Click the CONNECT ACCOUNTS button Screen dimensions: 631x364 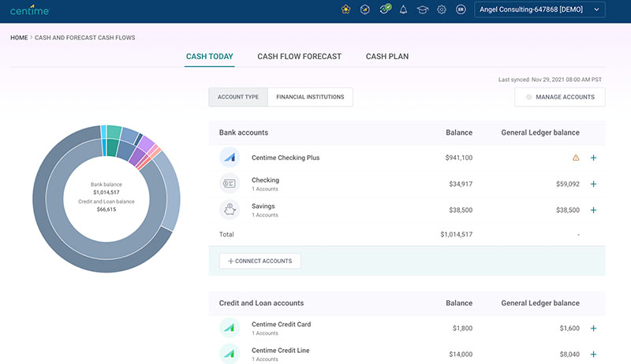[x=260, y=261]
